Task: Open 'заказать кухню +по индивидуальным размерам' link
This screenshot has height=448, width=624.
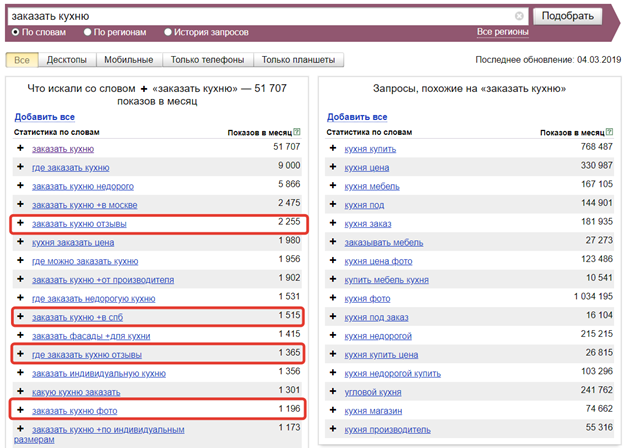Action: 108,430
